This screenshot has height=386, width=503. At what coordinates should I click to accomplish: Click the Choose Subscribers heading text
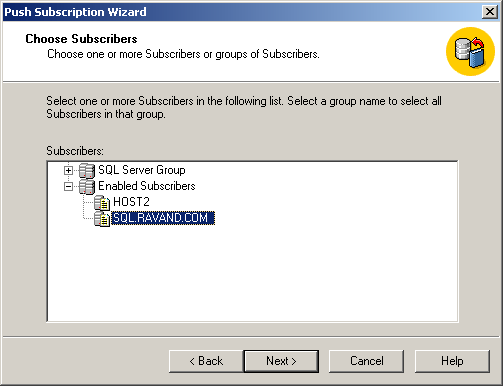[81, 39]
